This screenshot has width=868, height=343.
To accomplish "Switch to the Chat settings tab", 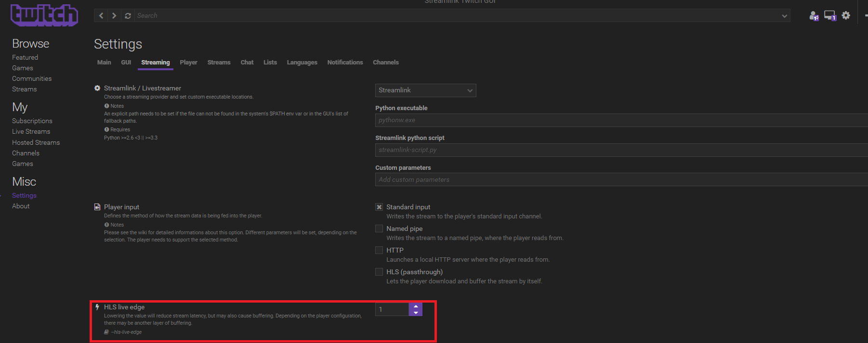I will click(247, 63).
